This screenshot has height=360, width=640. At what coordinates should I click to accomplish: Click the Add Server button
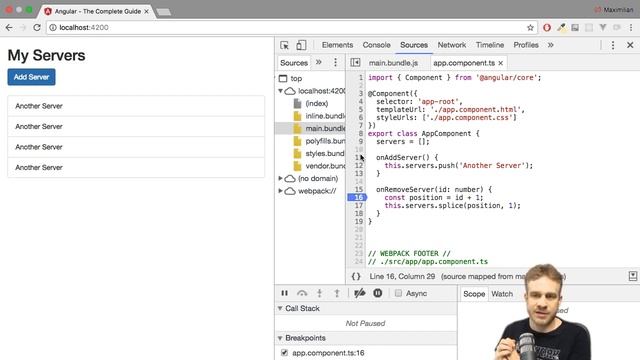point(31,77)
